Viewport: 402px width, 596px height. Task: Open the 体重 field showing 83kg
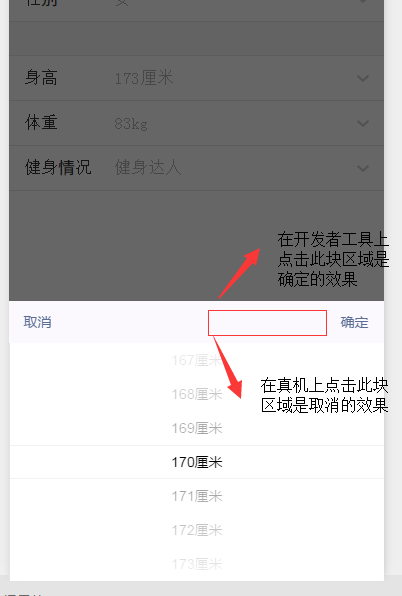(196, 123)
